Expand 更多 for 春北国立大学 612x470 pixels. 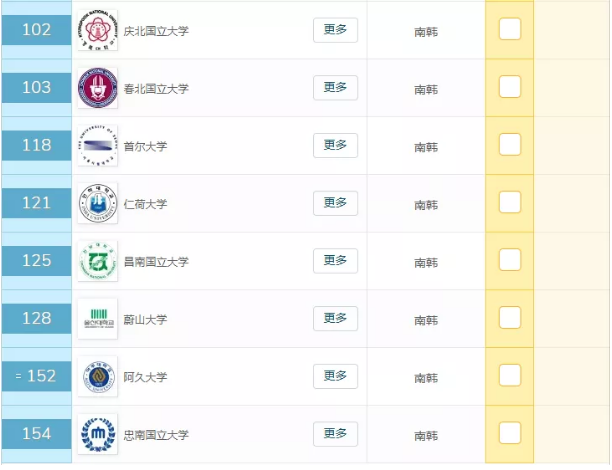335,87
